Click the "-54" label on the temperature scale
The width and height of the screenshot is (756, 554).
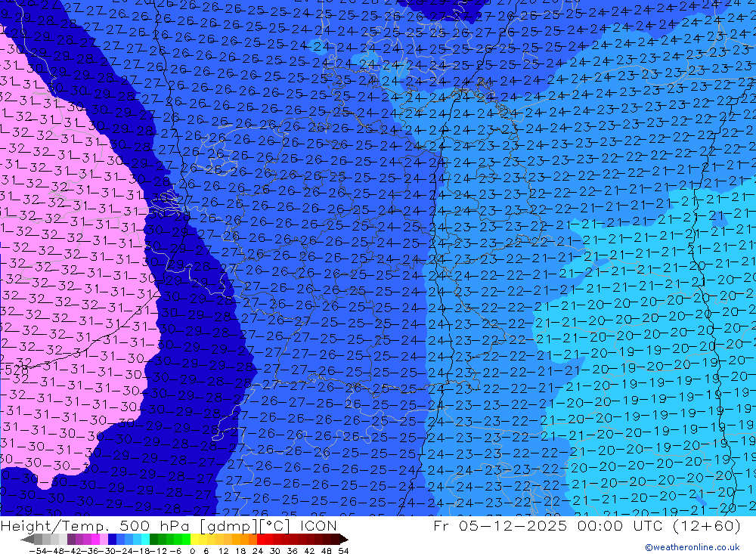(x=38, y=551)
